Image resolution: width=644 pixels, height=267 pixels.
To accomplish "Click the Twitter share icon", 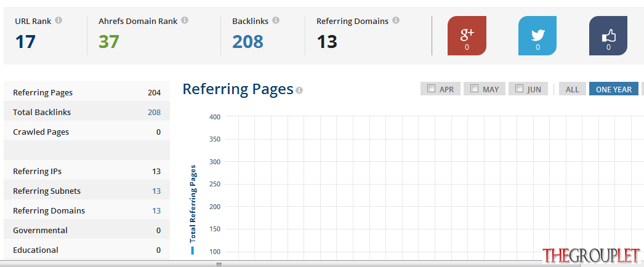I will click(537, 36).
